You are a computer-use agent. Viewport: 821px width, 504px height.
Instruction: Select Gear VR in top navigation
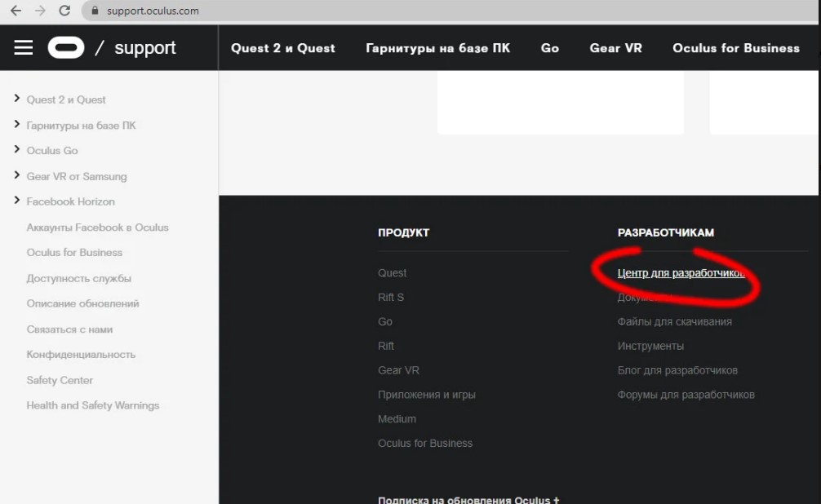point(615,48)
